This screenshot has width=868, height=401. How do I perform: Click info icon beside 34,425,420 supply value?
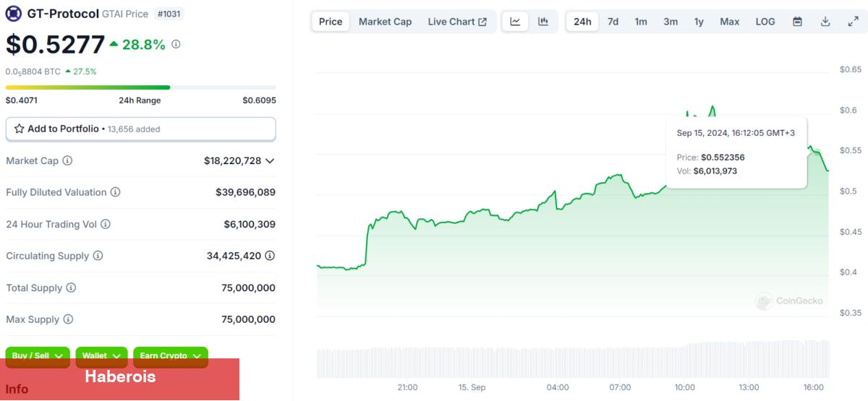click(x=270, y=256)
